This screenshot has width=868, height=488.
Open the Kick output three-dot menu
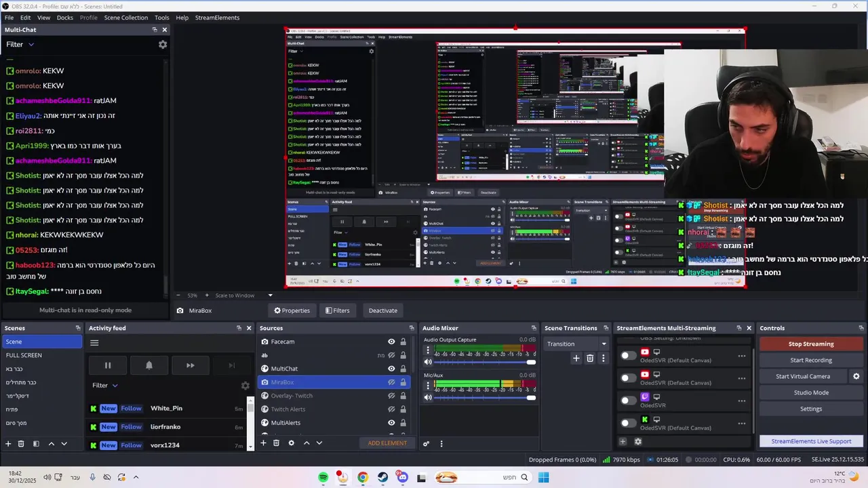click(x=742, y=424)
